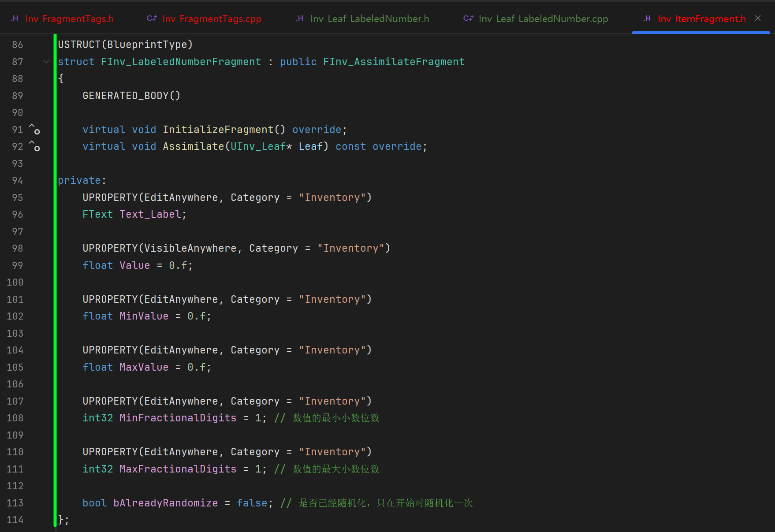Click the header icon on Inv_Leaf_LabeledNumber.h tab

300,19
